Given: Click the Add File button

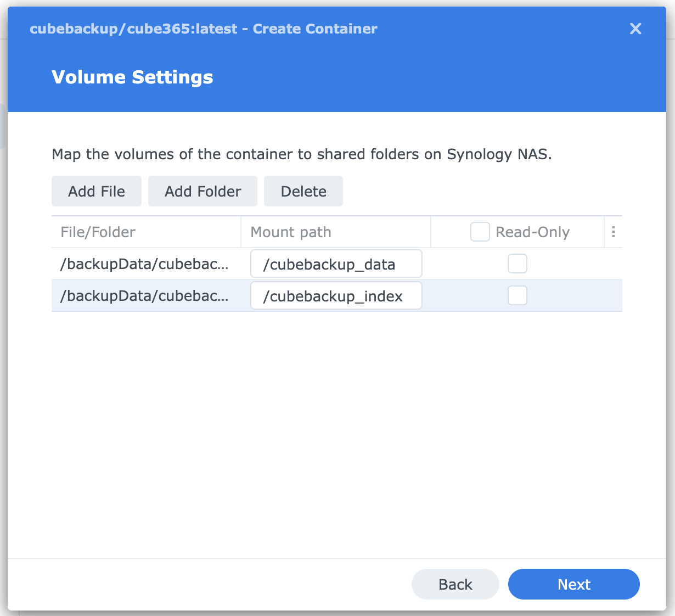Looking at the screenshot, I should pyautogui.click(x=97, y=191).
